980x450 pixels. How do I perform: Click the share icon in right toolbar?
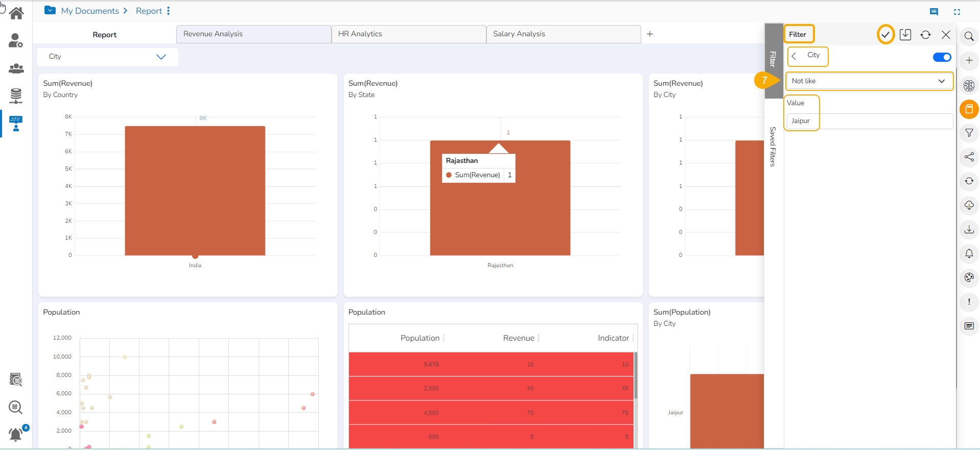tap(969, 157)
